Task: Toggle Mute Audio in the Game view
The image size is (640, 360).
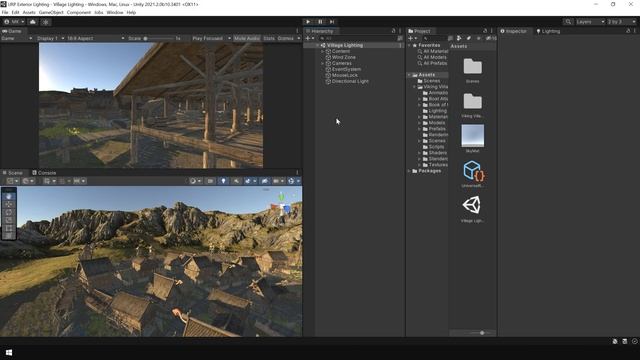Action: (247, 38)
